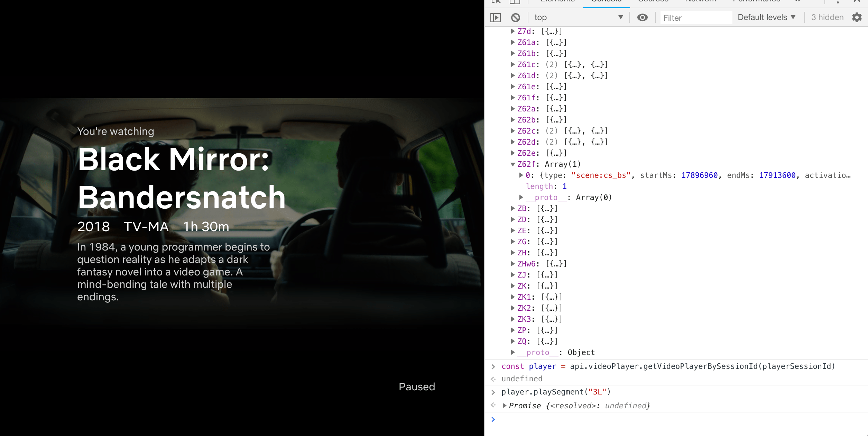Image resolution: width=868 pixels, height=436 pixels.
Task: Click the 'undefined' console output
Action: [x=522, y=379]
